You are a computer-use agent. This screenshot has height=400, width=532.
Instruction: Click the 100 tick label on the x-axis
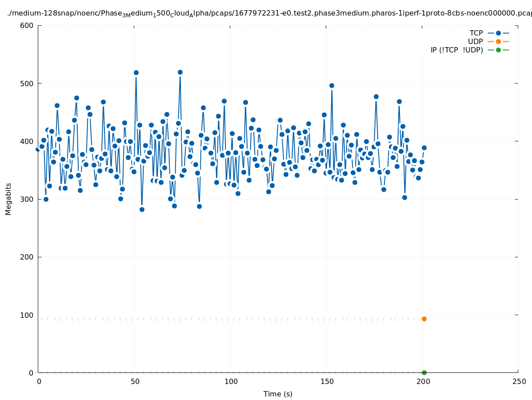(x=230, y=381)
